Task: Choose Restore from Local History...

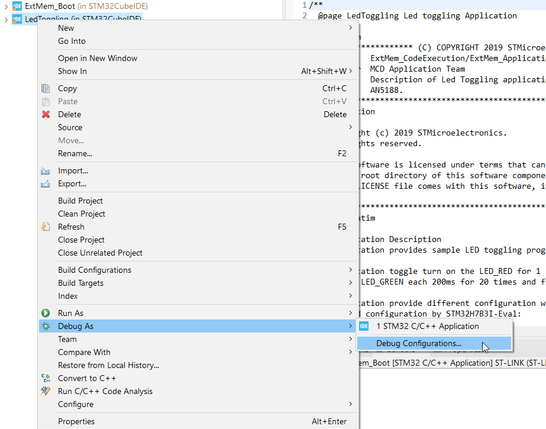Action: click(198, 365)
